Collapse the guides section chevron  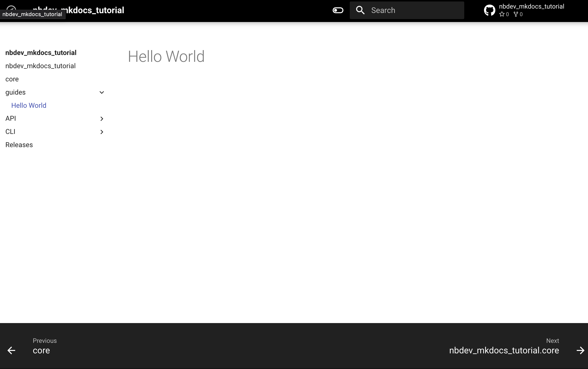102,92
